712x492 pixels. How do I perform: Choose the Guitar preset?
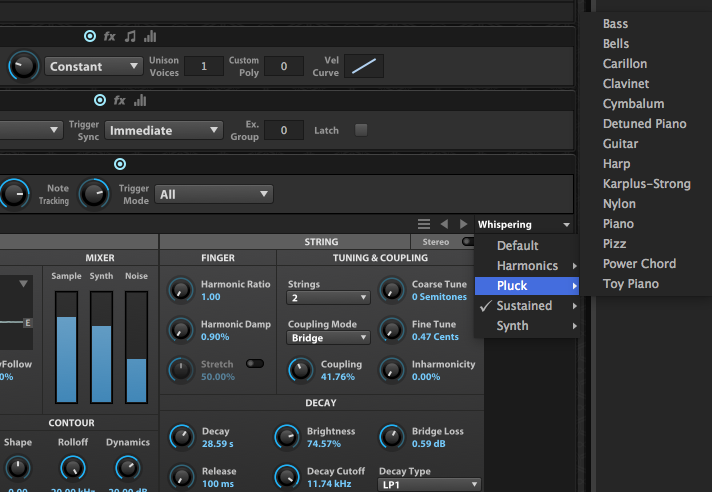coord(620,143)
